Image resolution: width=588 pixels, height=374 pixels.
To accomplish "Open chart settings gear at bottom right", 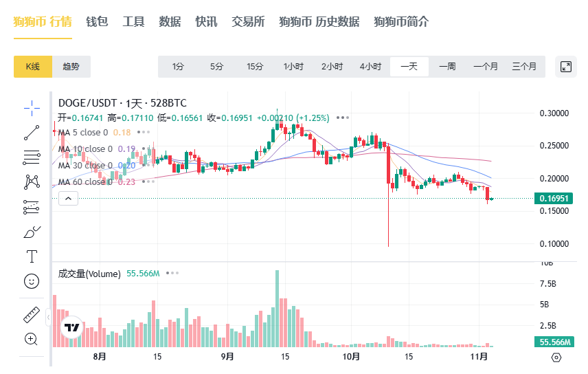I will point(556,357).
